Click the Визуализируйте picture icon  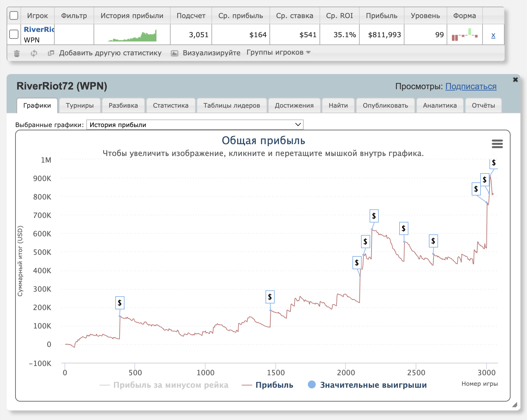(x=175, y=53)
